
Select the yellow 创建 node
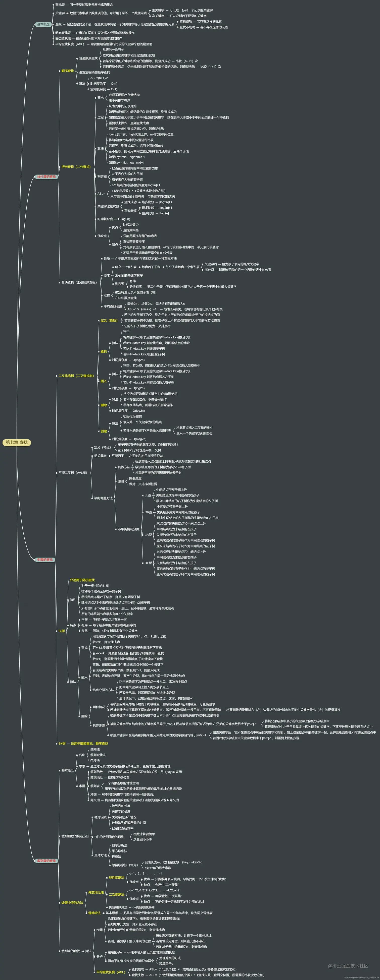pos(104,431)
